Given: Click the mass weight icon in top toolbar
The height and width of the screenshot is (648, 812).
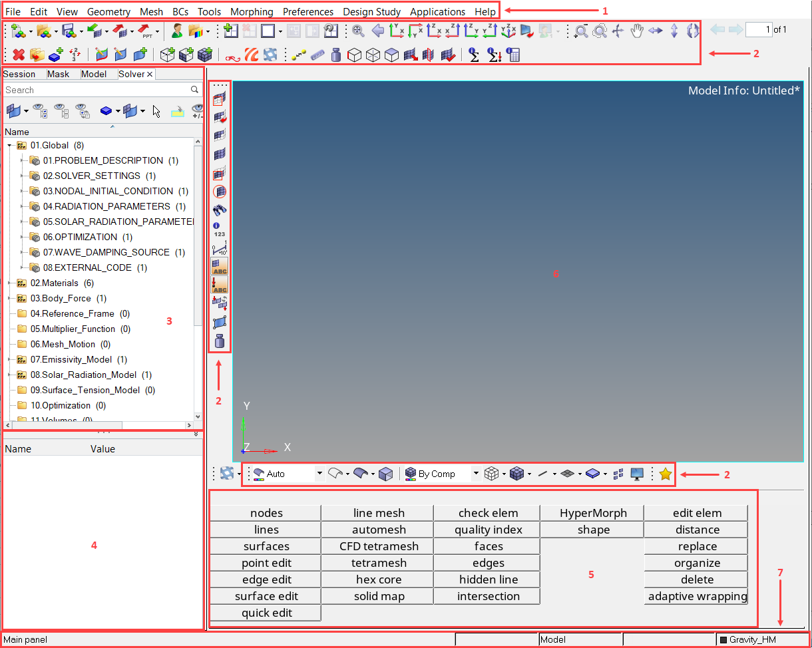Looking at the screenshot, I should (x=336, y=55).
